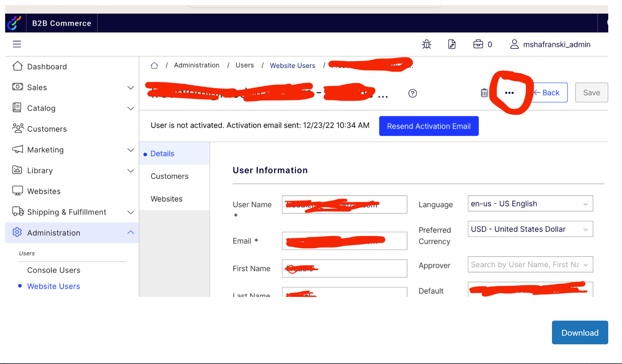This screenshot has height=364, width=622.
Task: Click the Email input field
Action: click(345, 241)
